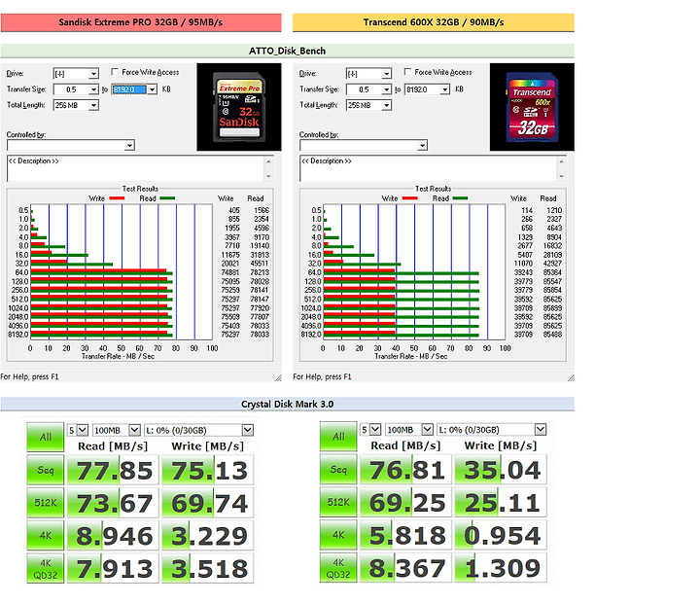Click Sandisk Extreme PRO 32GB header
The height and width of the screenshot is (604, 700).
(141, 22)
